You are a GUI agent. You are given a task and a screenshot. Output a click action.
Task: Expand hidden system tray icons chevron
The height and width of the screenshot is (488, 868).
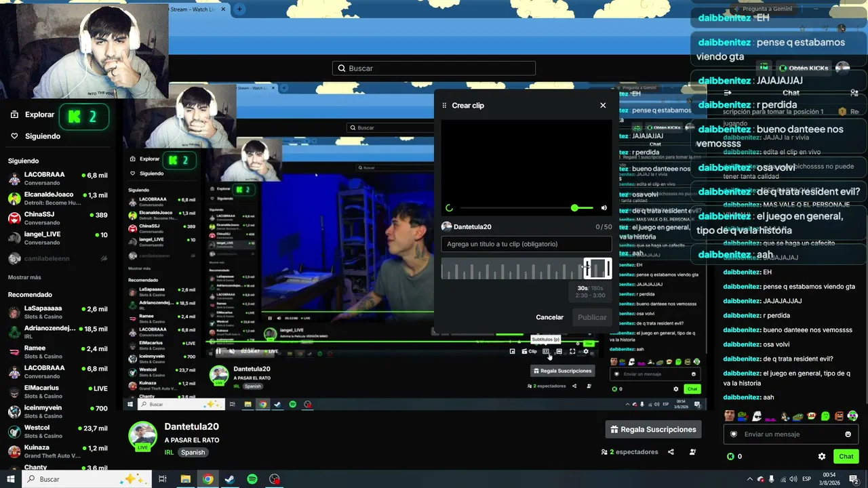[750, 479]
